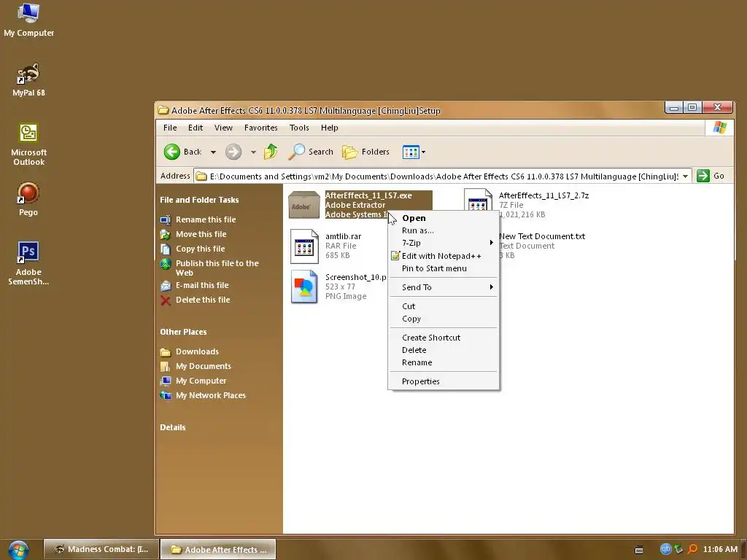Expand Back button history dropdown arrow
Image resolution: width=747 pixels, height=560 pixels.
214,152
